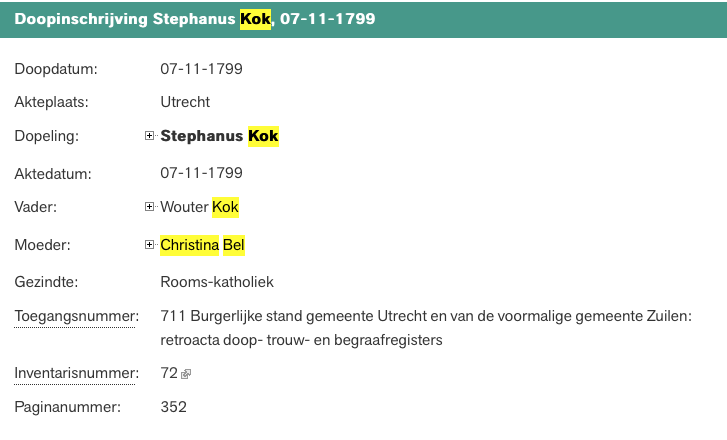The image size is (727, 440).
Task: Click the Aktedatum value 07-11-1799
Action: (201, 173)
